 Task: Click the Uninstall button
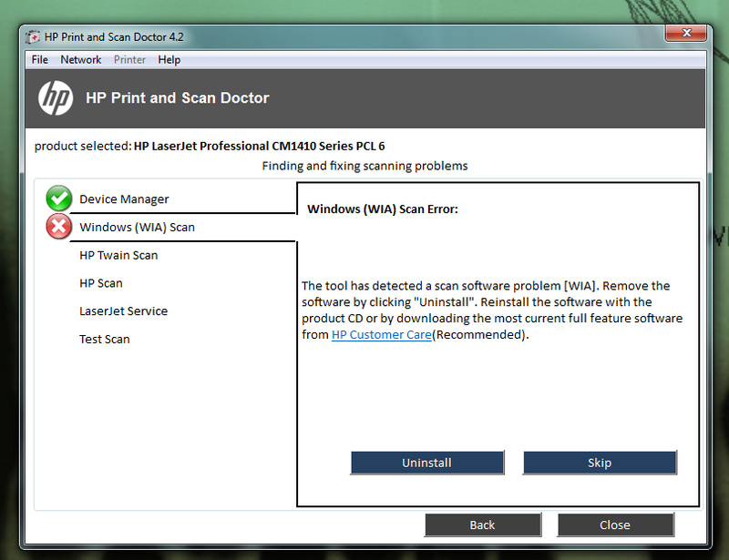tap(426, 463)
